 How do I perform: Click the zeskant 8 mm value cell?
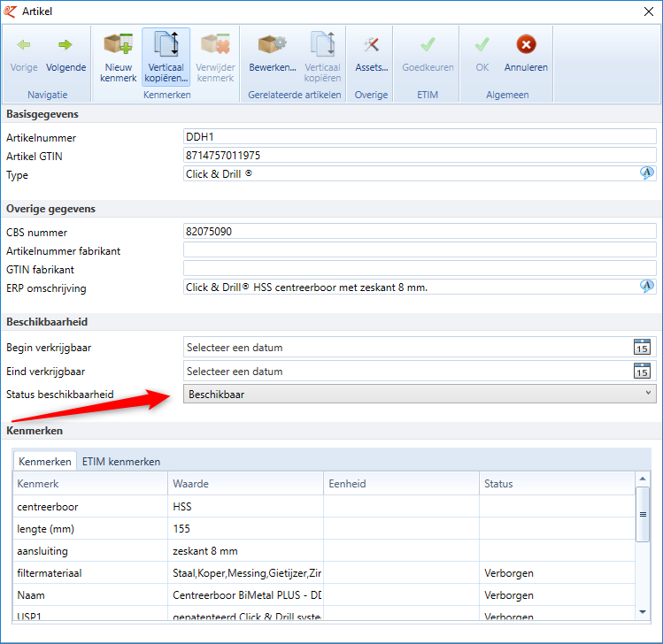click(246, 550)
